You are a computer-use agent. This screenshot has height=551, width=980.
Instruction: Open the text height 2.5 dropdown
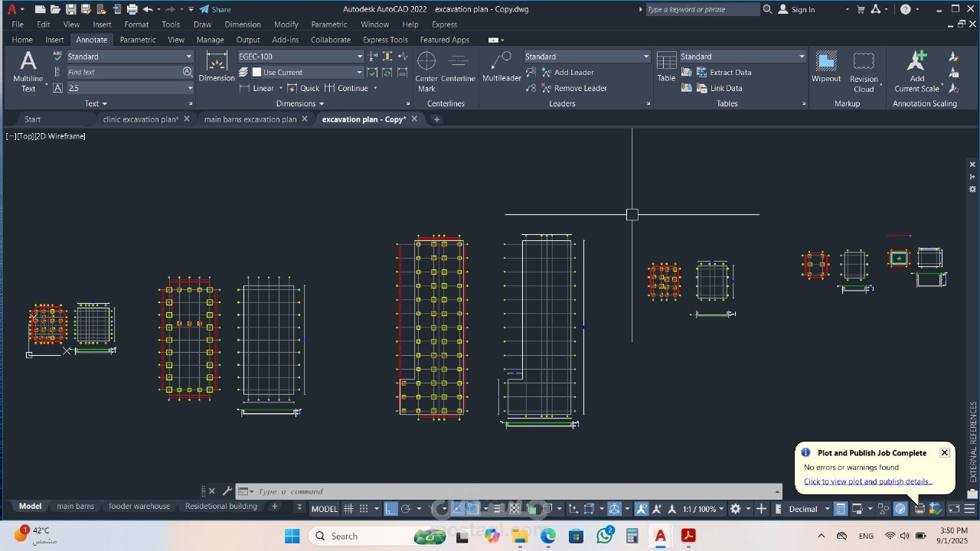(190, 88)
